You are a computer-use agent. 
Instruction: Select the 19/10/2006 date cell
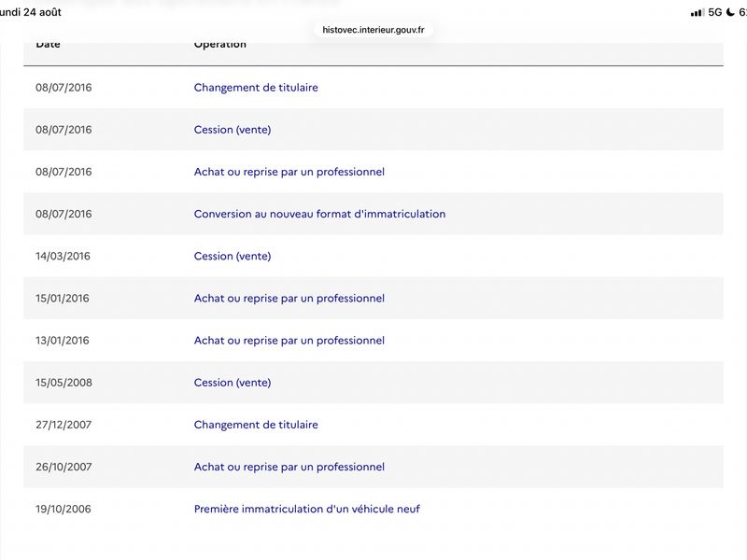click(63, 509)
